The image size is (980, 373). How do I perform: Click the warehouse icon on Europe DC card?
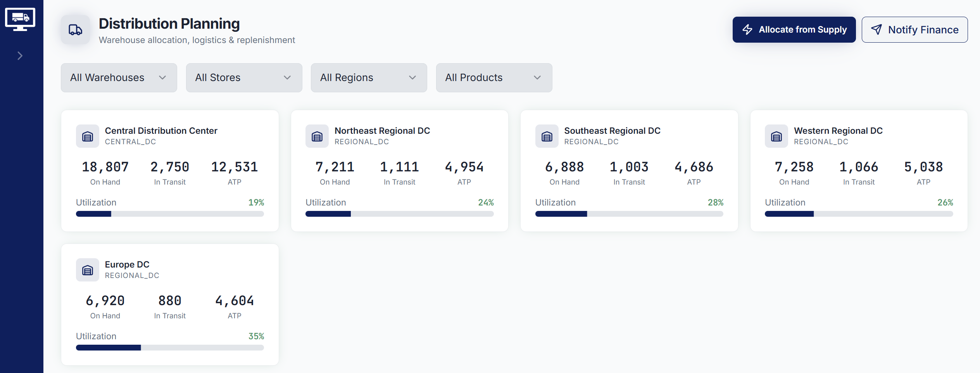point(88,269)
